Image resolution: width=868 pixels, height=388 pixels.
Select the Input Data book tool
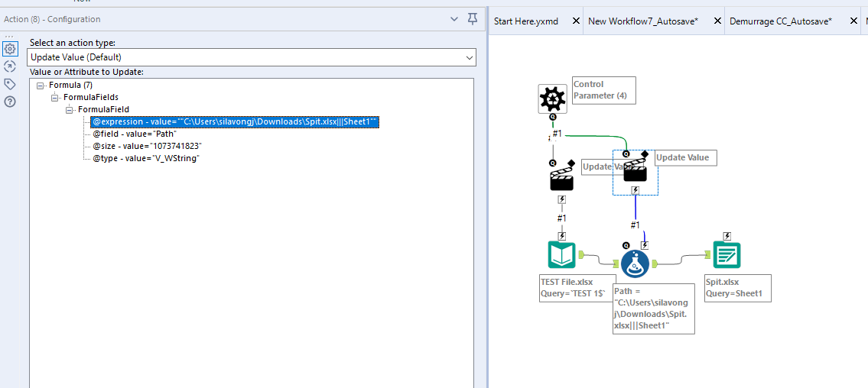(x=561, y=255)
